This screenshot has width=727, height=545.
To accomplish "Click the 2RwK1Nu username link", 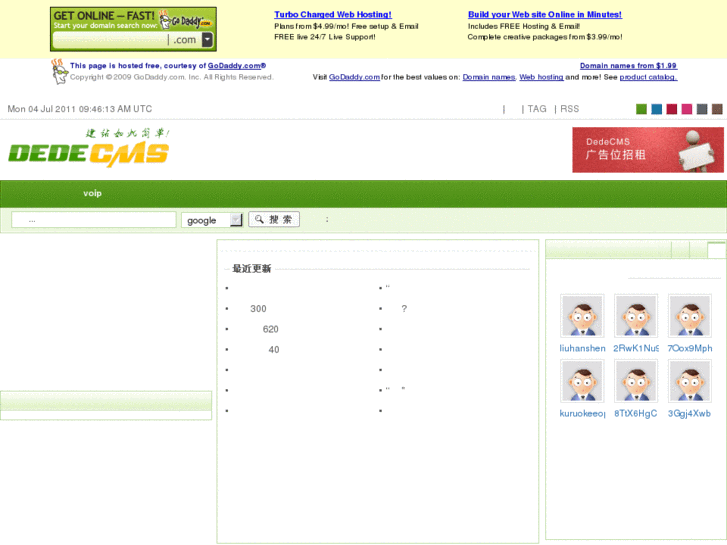I will 636,348.
